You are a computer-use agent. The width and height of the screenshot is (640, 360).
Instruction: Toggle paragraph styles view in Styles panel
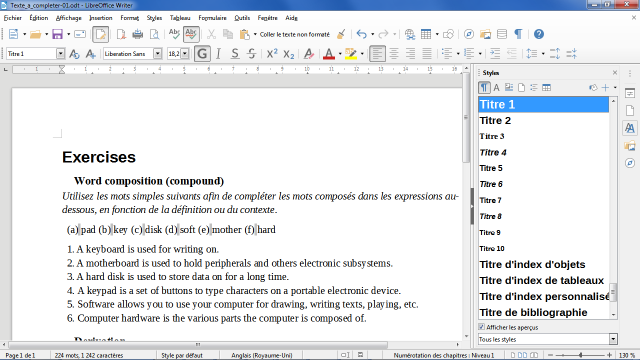coord(484,88)
